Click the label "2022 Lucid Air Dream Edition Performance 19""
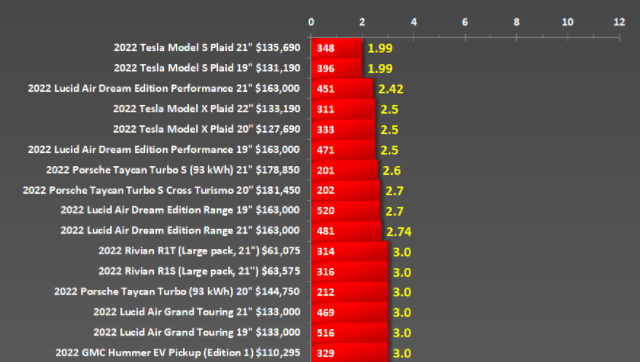640x362 pixels. point(140,150)
